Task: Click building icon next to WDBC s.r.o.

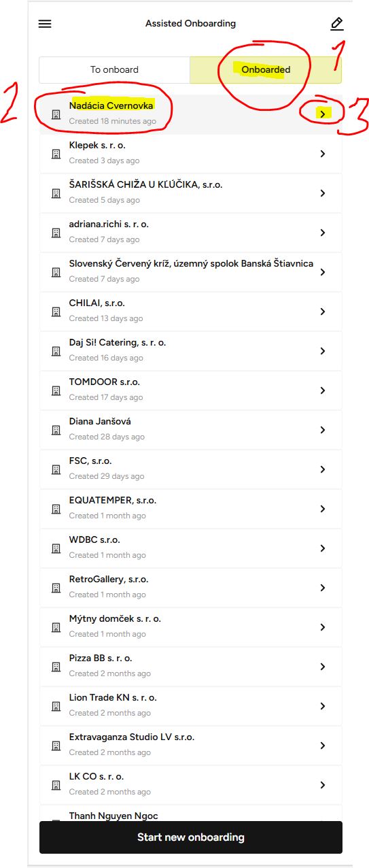Action: click(56, 548)
